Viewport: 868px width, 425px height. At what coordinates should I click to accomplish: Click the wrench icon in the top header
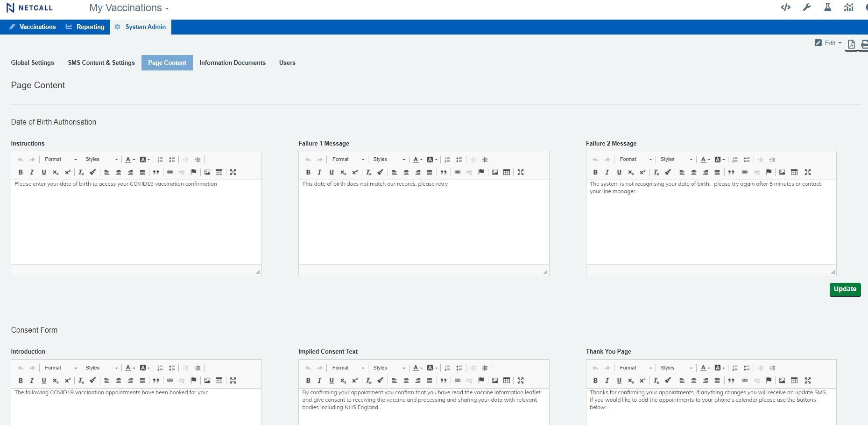806,7
